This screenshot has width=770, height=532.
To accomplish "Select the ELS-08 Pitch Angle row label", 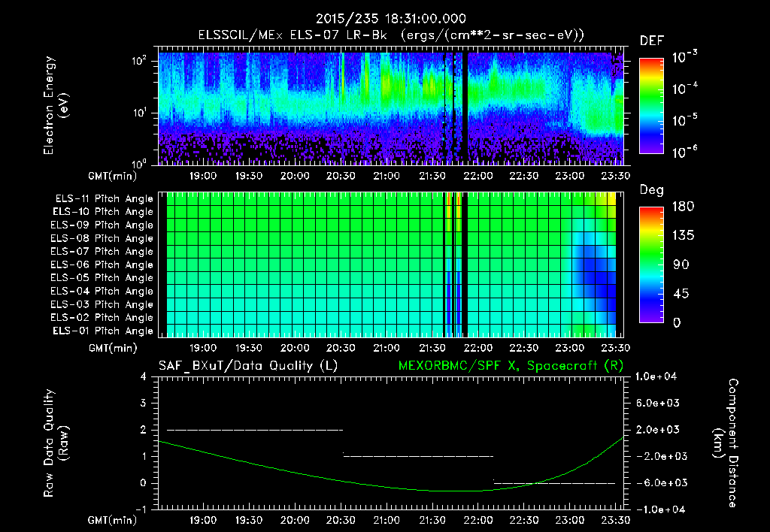I will point(102,238).
